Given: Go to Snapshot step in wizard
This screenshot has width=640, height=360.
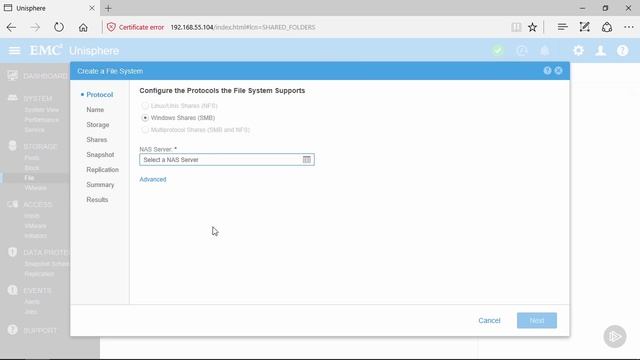Looking at the screenshot, I should pyautogui.click(x=100, y=155).
